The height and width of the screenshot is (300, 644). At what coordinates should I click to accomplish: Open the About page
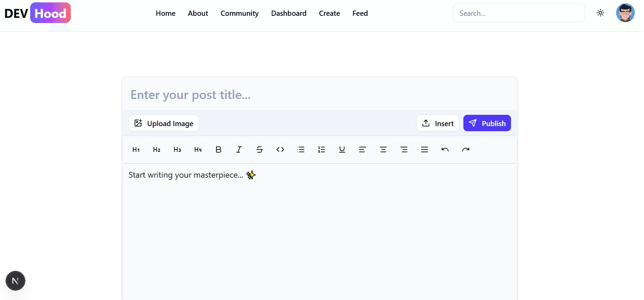[198, 13]
